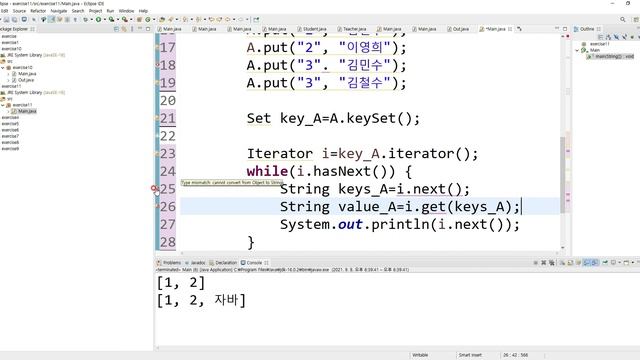Switch to the Out.java editor tab
The image size is (640, 360).
point(458,29)
